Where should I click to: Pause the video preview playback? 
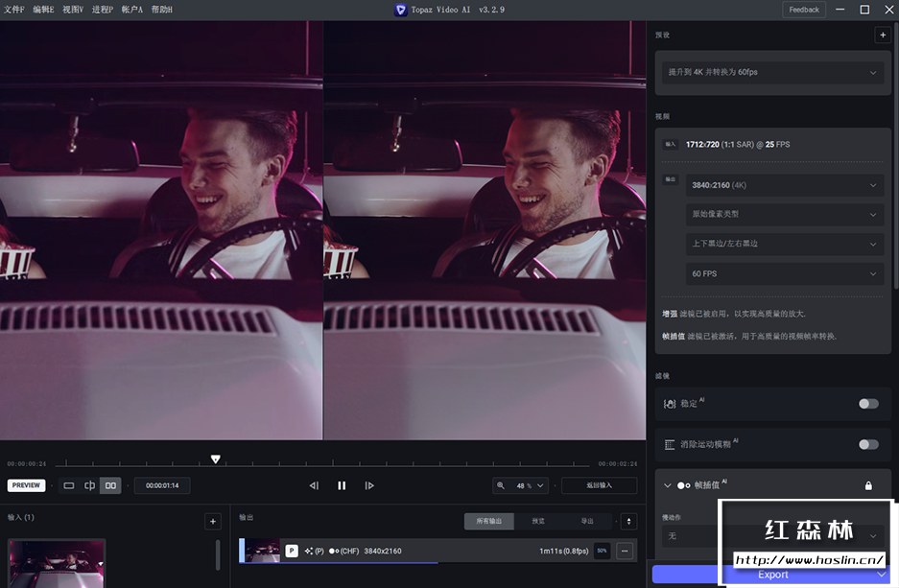pos(342,485)
